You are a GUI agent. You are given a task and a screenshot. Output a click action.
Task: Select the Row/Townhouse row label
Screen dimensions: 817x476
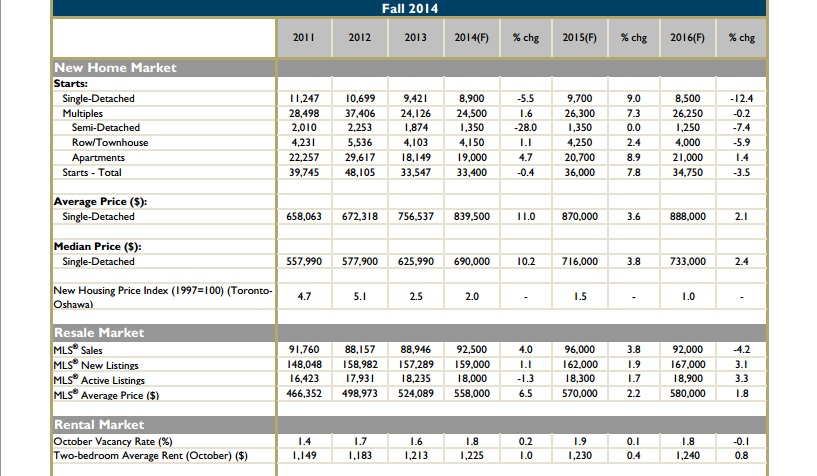click(x=110, y=143)
